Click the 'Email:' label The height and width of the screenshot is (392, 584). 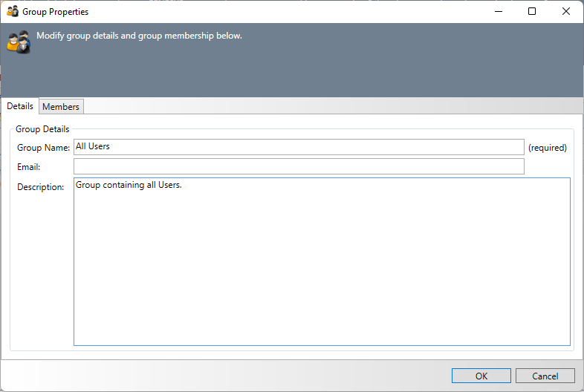pyautogui.click(x=28, y=167)
